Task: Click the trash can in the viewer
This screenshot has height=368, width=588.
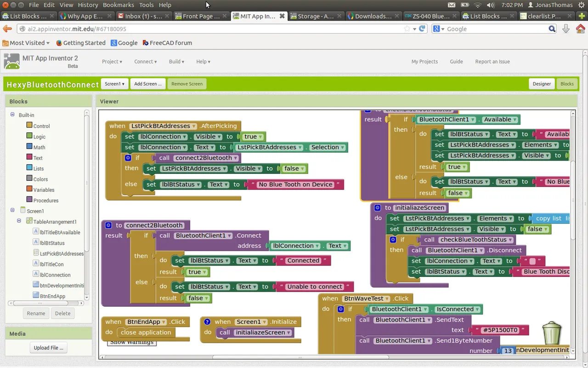Action: point(552,333)
